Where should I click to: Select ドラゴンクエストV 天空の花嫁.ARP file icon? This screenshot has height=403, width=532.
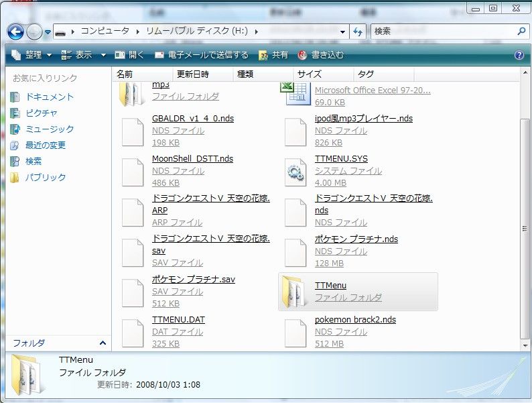(133, 213)
